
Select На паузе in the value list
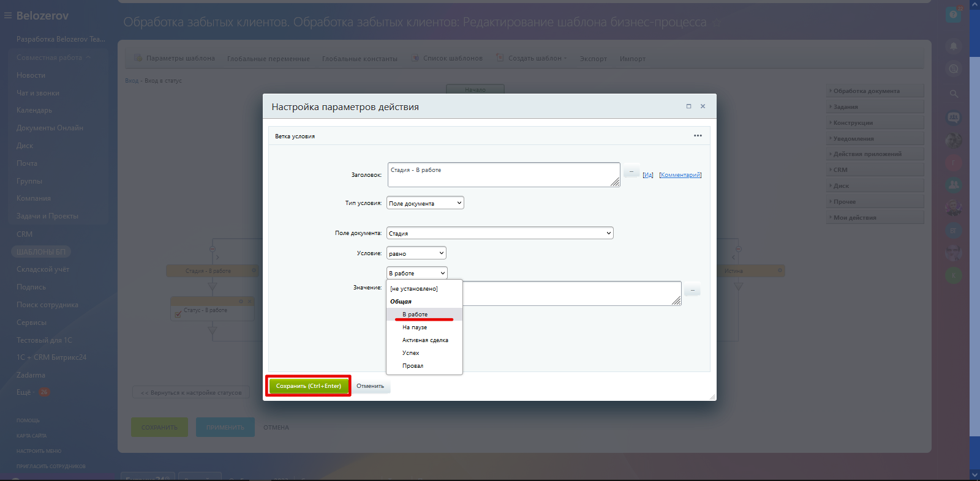coord(424,327)
